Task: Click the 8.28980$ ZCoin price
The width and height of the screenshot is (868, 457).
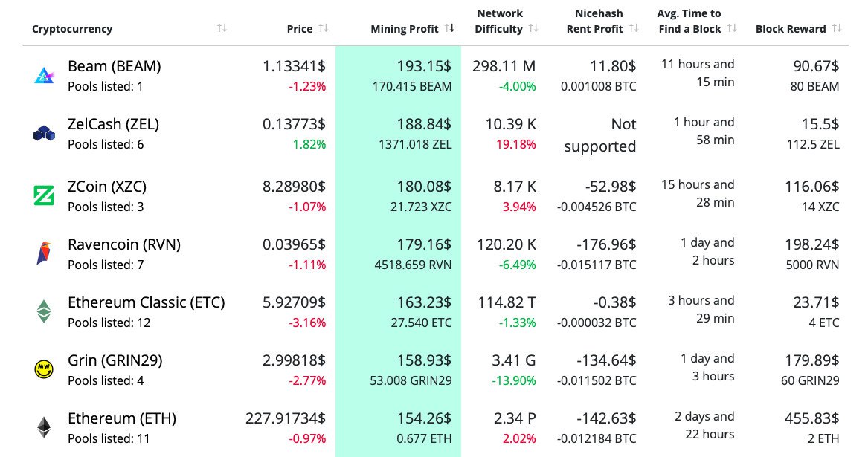Action: tap(294, 187)
